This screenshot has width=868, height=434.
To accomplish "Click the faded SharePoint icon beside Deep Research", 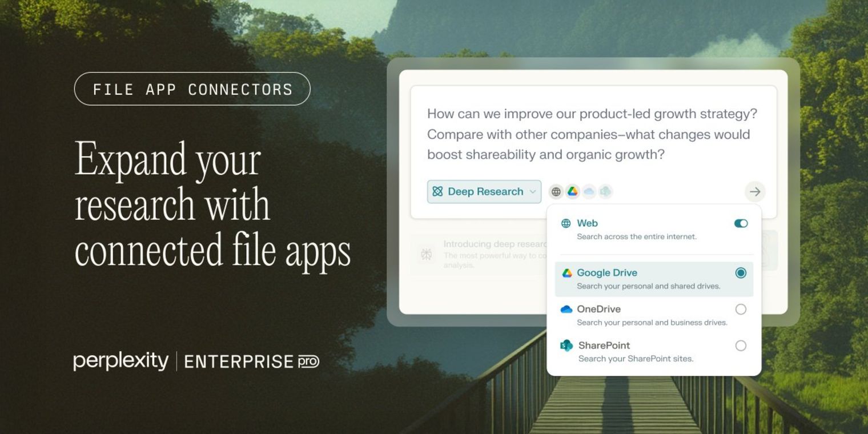I will pyautogui.click(x=605, y=192).
